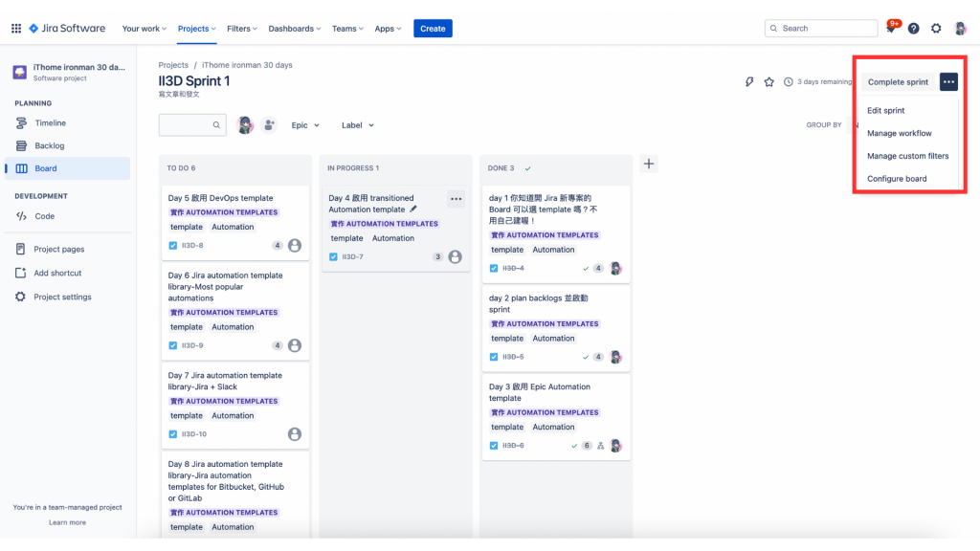Click the add people icon
Viewport: 980px width, 551px height.
[269, 125]
